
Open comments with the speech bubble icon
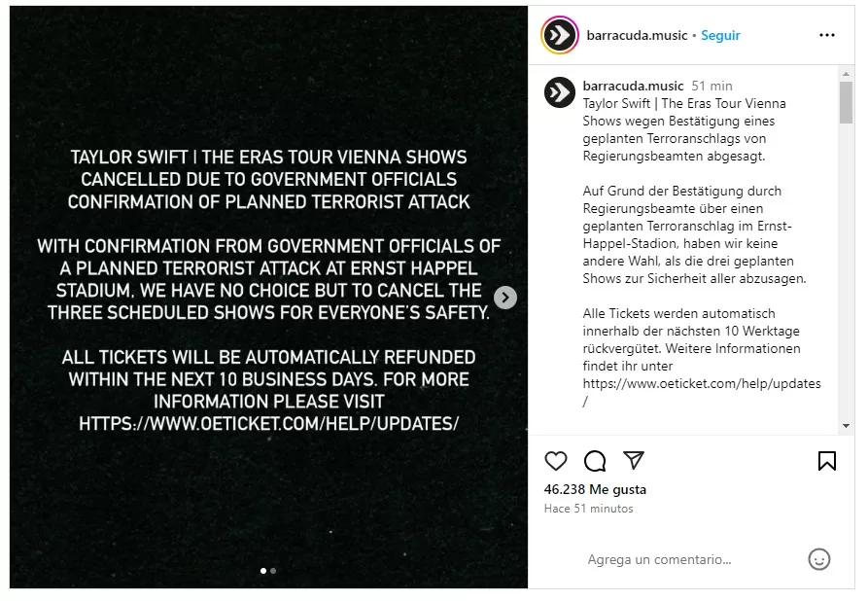click(595, 461)
